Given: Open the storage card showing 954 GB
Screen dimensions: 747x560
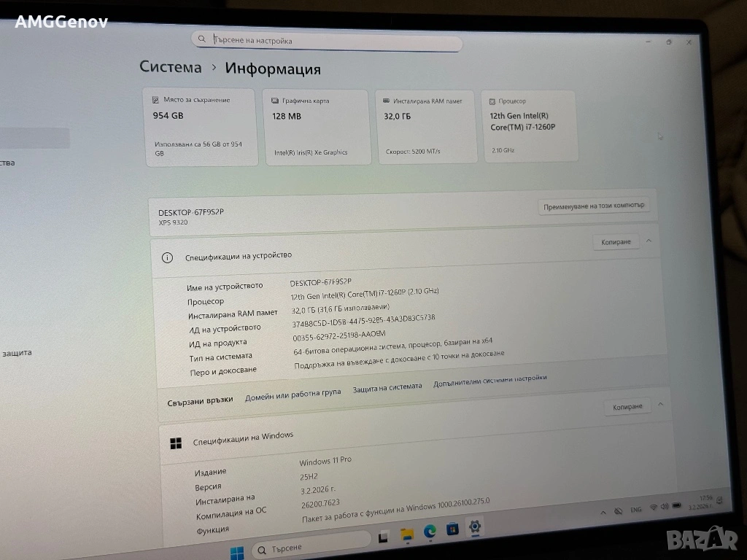Looking at the screenshot, I should pos(202,126).
